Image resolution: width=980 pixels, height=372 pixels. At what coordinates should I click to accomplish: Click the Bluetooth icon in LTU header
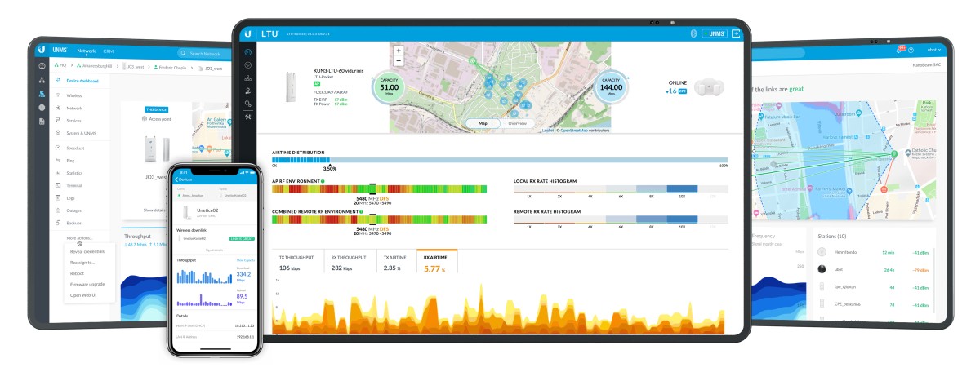click(694, 34)
